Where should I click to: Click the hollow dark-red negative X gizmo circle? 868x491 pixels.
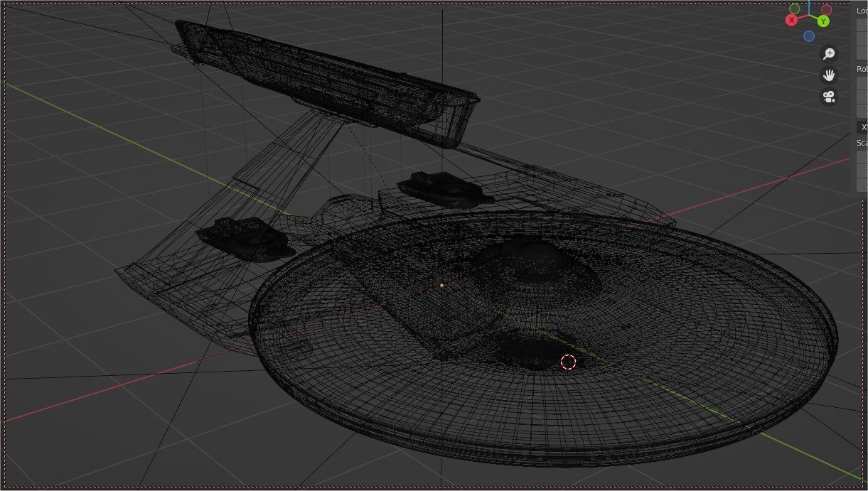tap(826, 10)
